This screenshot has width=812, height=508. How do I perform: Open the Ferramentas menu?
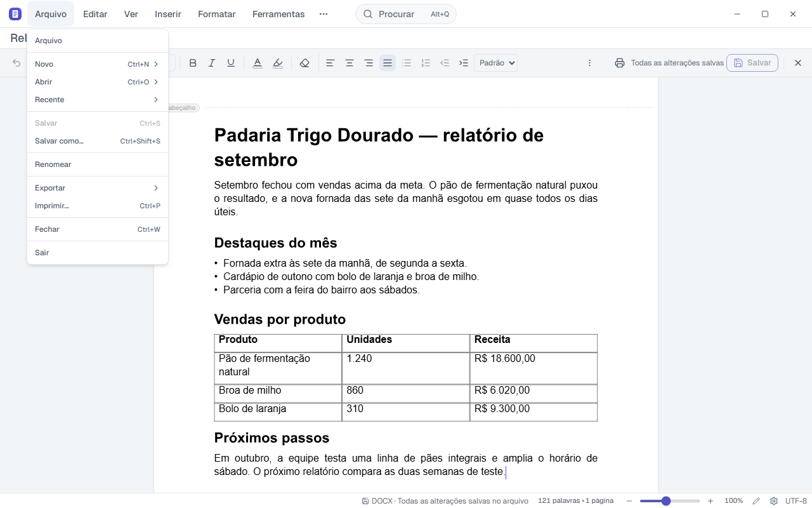(278, 14)
